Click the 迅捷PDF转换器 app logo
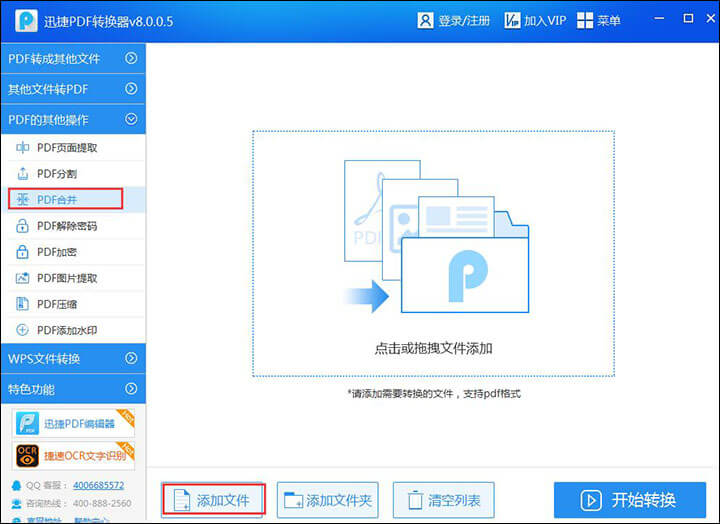 click(26, 20)
